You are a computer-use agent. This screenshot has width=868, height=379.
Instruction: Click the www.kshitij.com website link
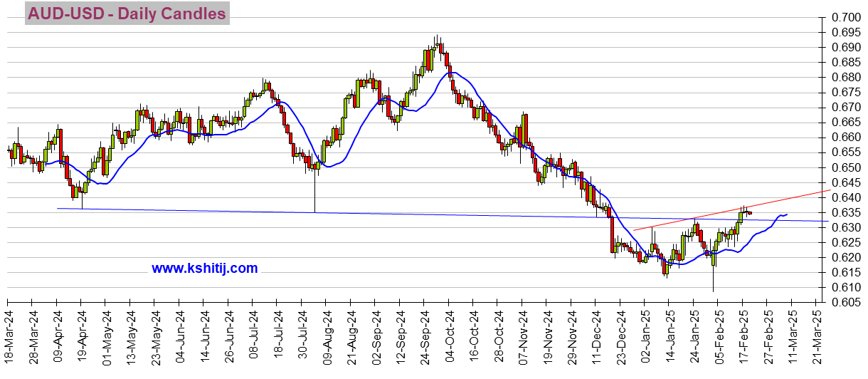204,269
